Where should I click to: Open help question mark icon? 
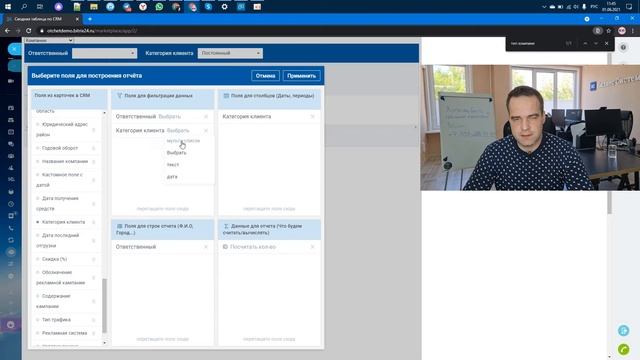(623, 47)
